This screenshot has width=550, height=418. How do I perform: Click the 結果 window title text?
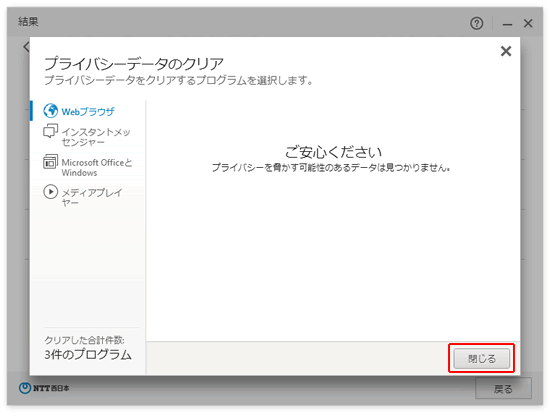tap(28, 22)
